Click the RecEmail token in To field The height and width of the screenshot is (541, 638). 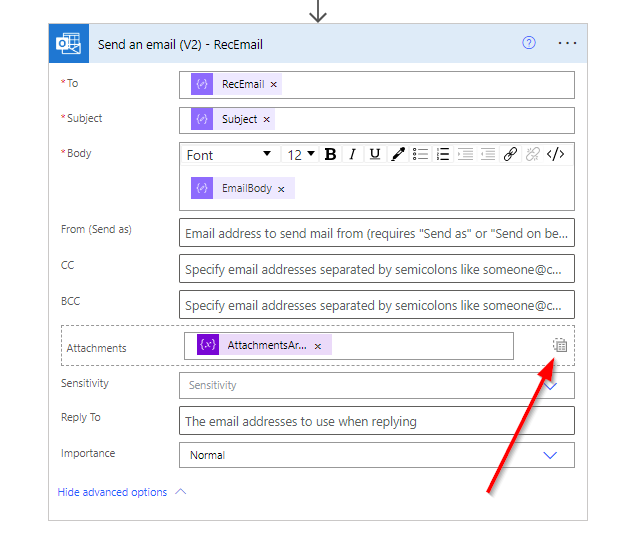(x=236, y=84)
